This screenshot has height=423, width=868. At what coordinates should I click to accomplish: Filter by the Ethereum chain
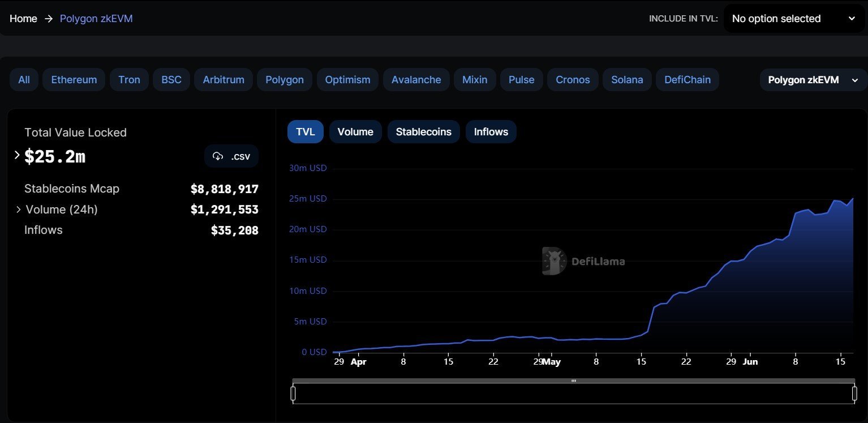click(74, 79)
